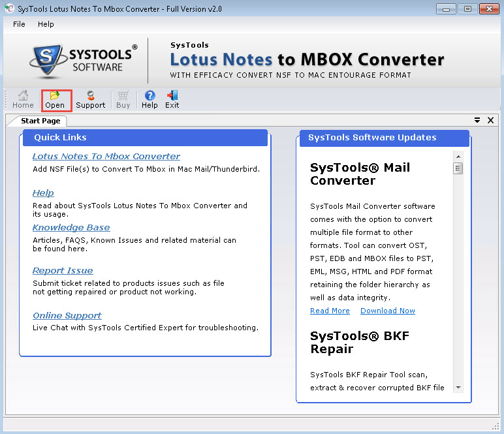The image size is (504, 434).
Task: Click the updates panel scroll down arrow
Action: click(x=458, y=388)
